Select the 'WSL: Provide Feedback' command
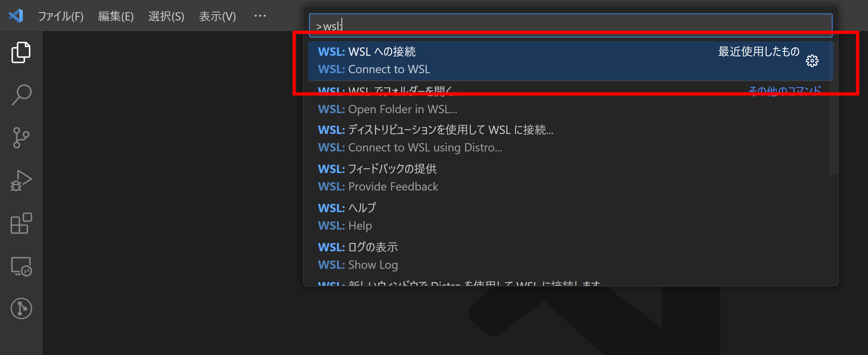This screenshot has width=868, height=355. [438, 178]
